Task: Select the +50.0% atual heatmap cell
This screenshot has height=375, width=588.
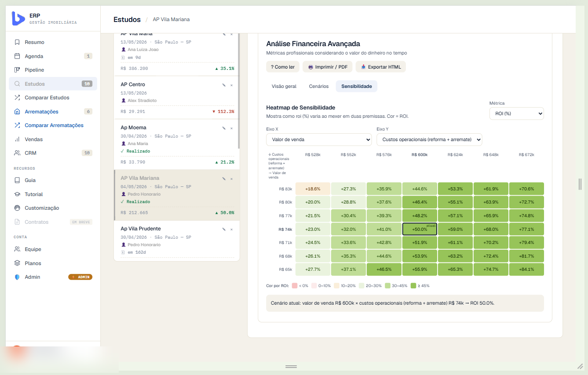Action: [x=420, y=229]
